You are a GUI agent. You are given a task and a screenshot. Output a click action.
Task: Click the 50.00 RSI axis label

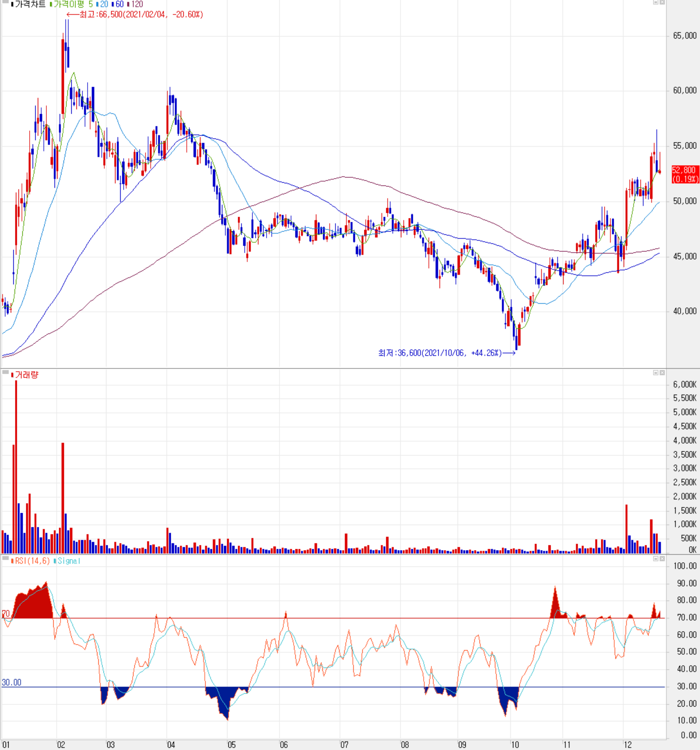pos(686,651)
